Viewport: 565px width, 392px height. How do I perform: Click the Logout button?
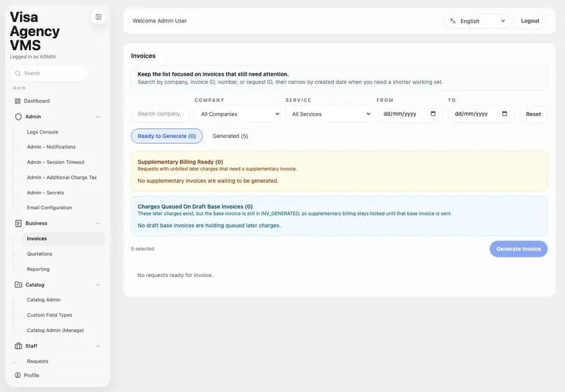point(530,21)
